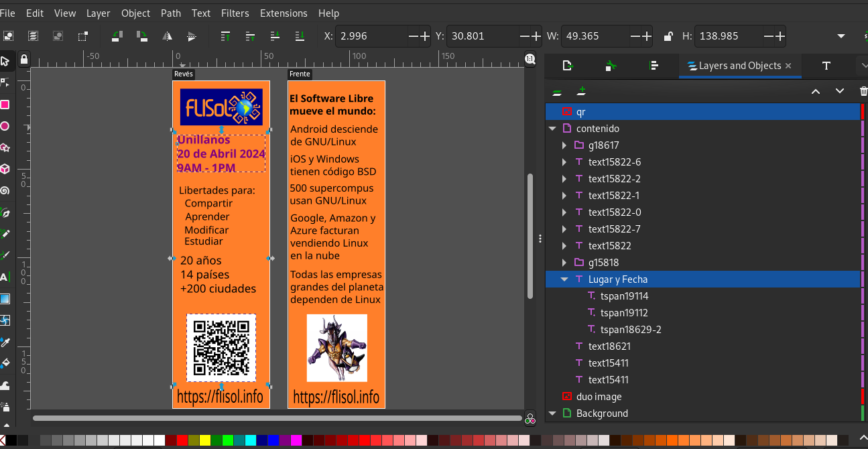Choose the Gradient tool

5,299
